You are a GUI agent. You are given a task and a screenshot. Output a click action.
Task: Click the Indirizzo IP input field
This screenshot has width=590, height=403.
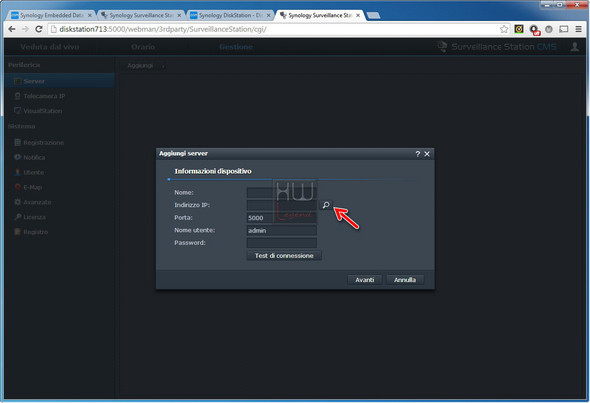281,205
